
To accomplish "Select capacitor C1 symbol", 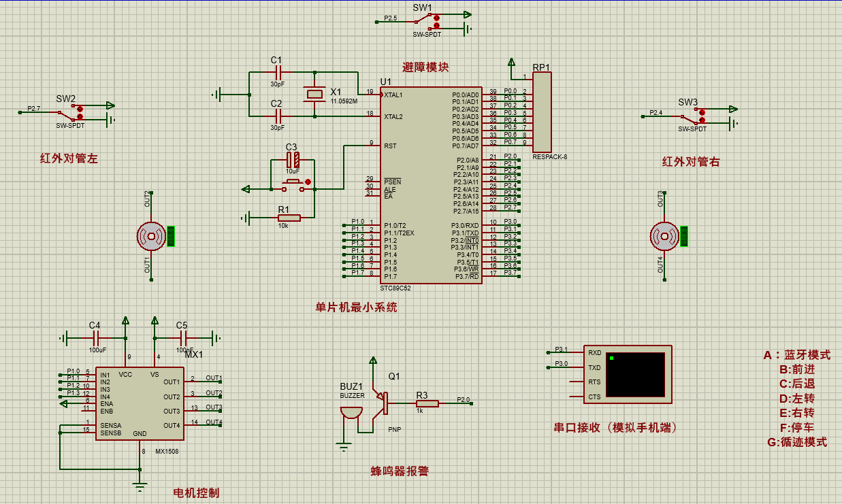I will pyautogui.click(x=278, y=71).
